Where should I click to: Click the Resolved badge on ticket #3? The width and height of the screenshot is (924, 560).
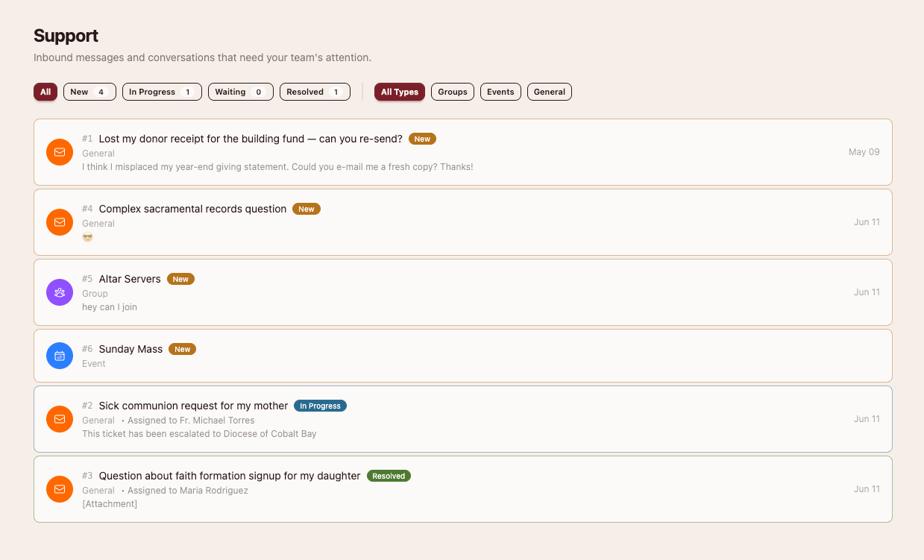click(x=389, y=476)
